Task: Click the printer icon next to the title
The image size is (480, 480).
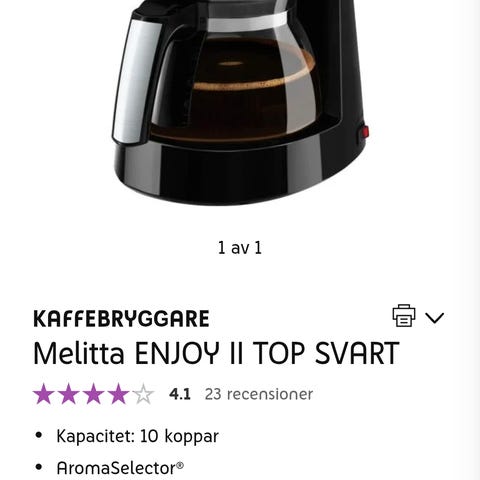Action: pyautogui.click(x=404, y=315)
